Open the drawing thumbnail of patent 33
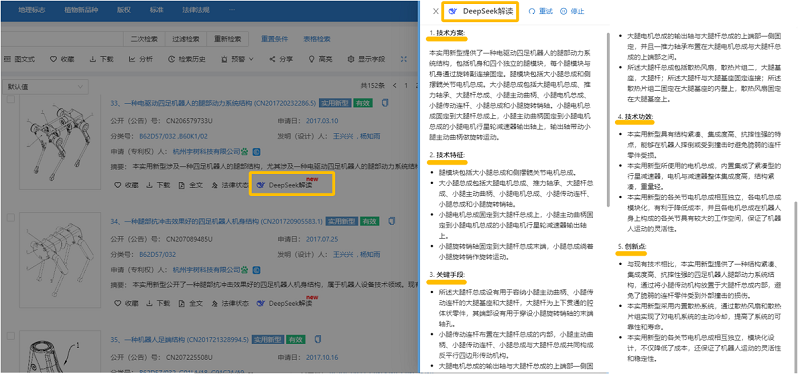 point(61,142)
